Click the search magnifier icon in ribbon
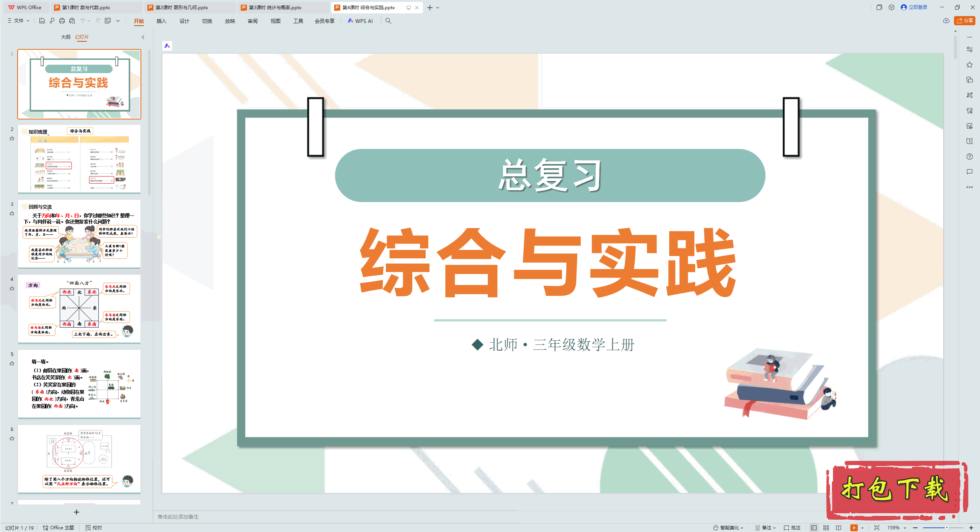The image size is (980, 532). tap(388, 21)
